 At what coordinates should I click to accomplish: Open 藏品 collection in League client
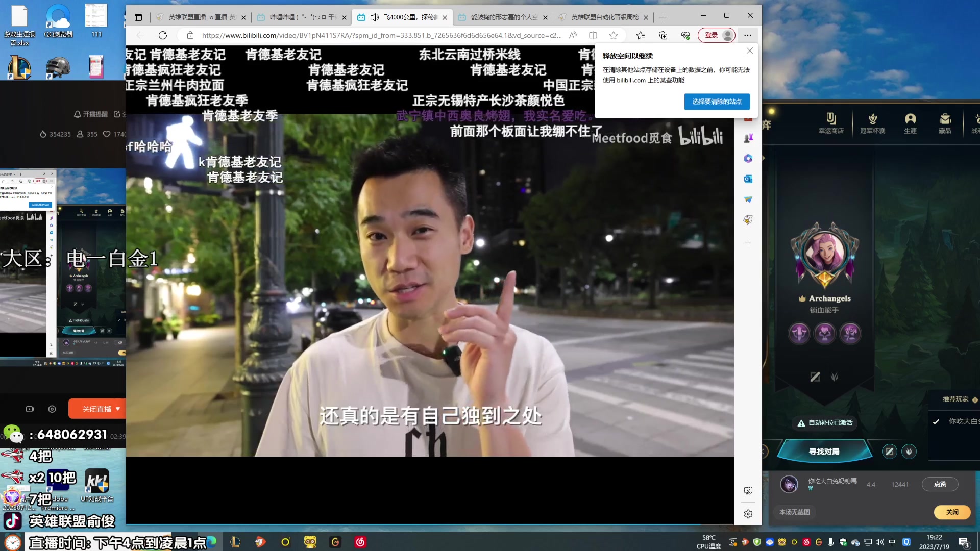coord(945,123)
